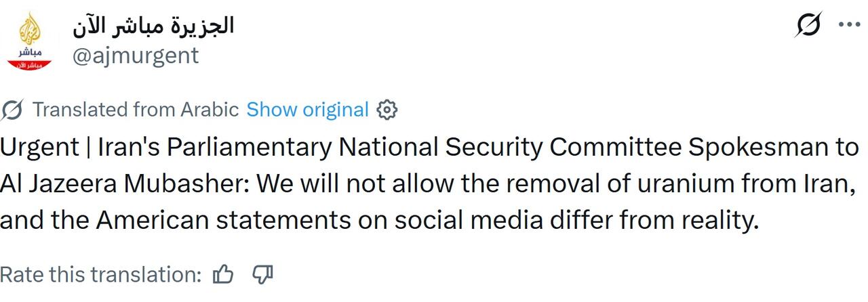Click the Grok icon at top right
Image resolution: width=868 pixels, height=302 pixels.
click(x=808, y=25)
